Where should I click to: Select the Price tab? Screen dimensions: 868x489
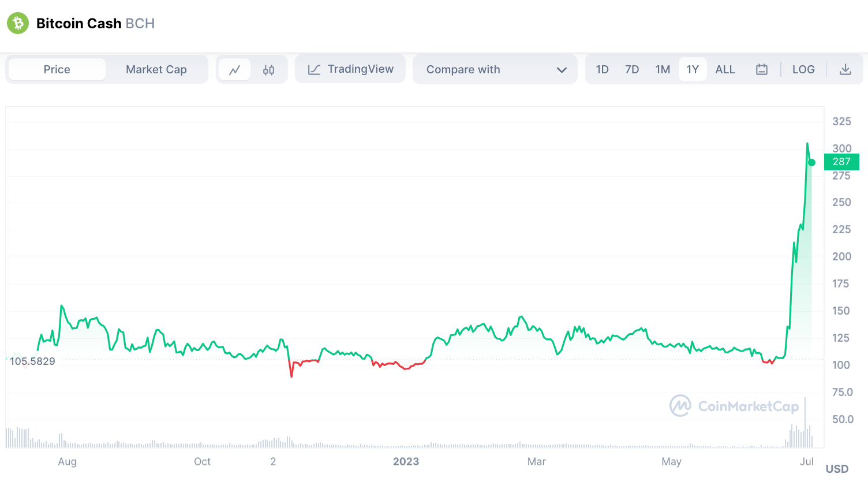tap(57, 69)
